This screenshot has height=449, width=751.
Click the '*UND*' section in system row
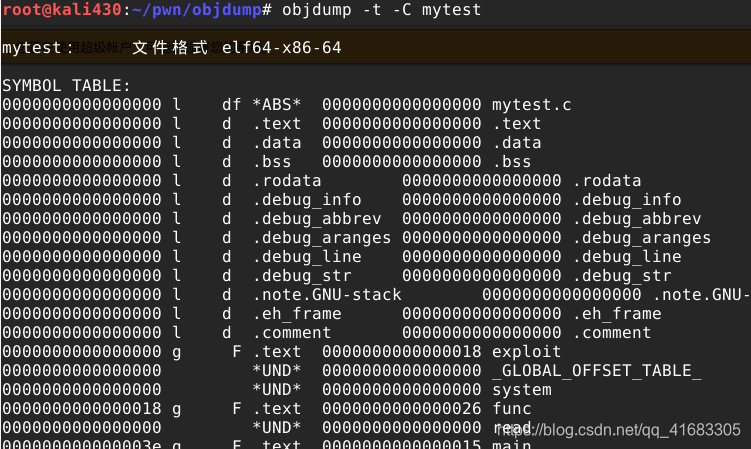(x=277, y=390)
